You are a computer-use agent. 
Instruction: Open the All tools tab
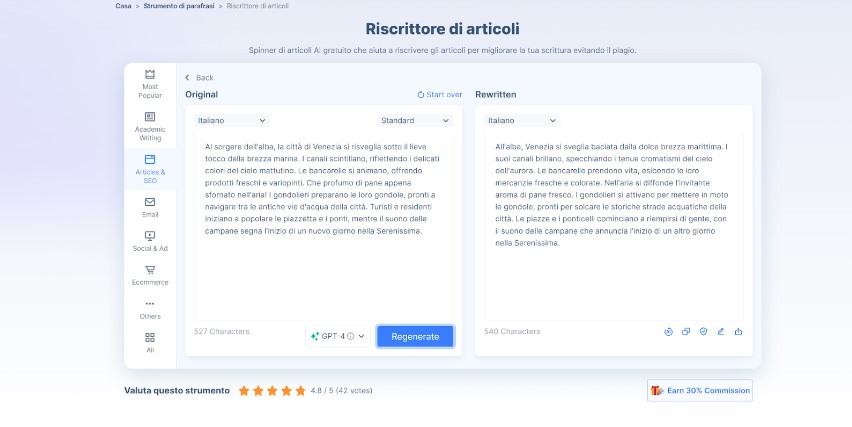150,343
